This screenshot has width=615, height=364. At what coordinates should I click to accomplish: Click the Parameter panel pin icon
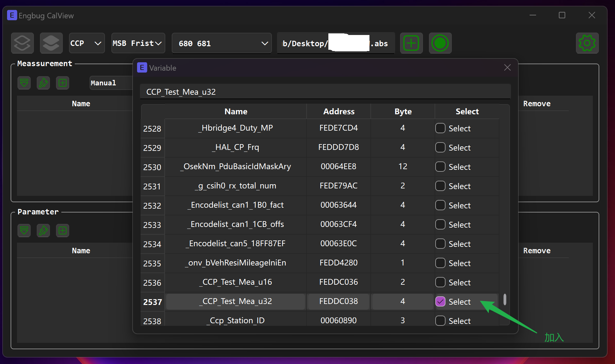point(43,230)
